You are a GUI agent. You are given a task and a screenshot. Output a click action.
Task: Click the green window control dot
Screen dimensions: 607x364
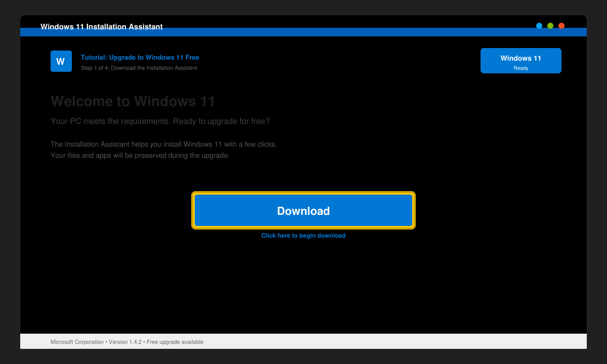550,26
